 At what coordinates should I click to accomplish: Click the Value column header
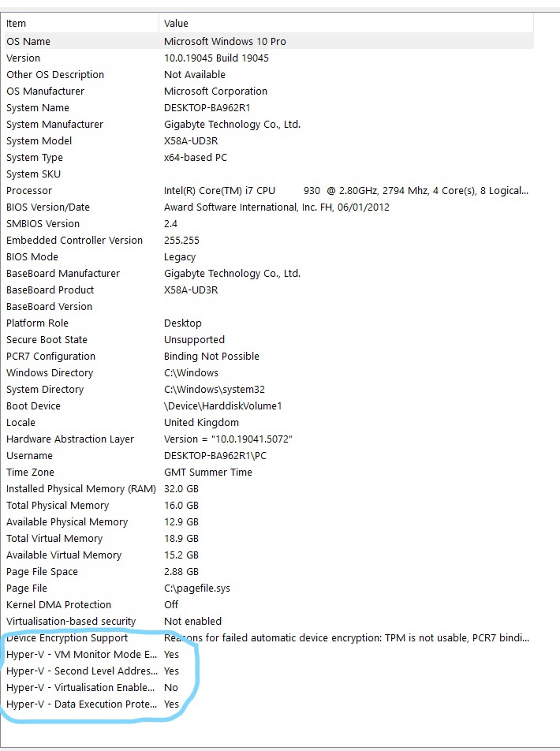[x=346, y=24]
